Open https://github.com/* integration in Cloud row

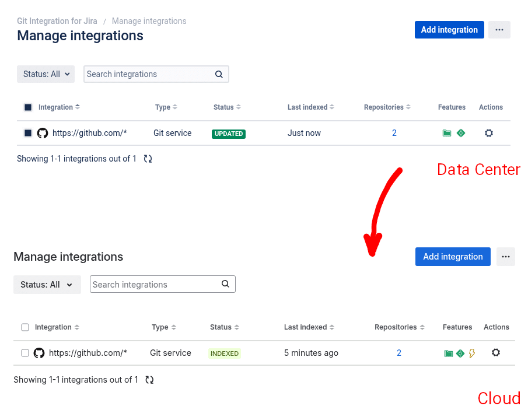pyautogui.click(x=88, y=353)
